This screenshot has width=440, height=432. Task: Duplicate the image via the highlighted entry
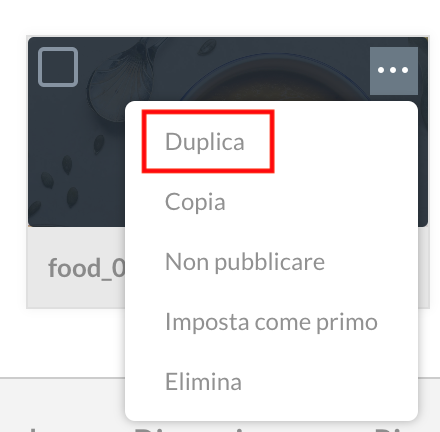205,142
